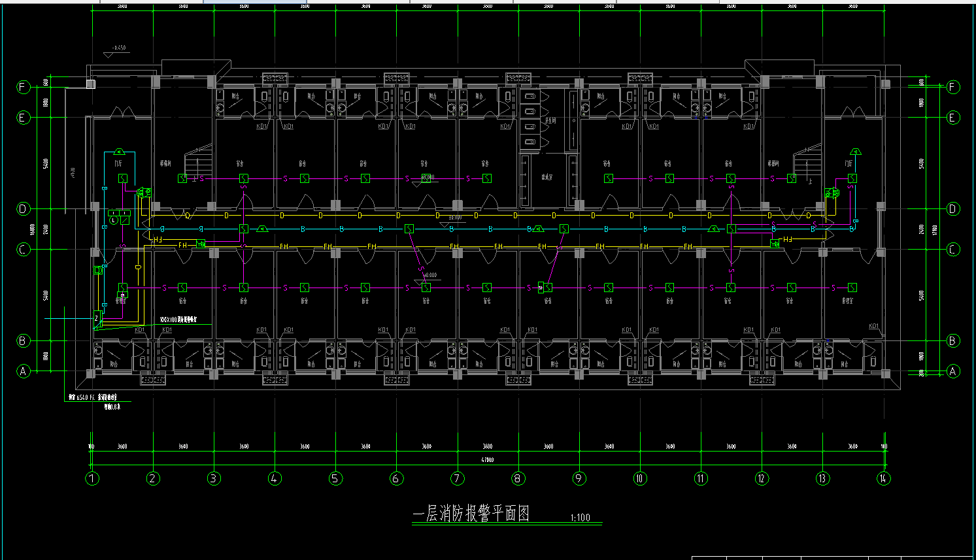The width and height of the screenshot is (976, 560).
Task: Click axis bubble 1 below the plan
Action: (x=92, y=478)
